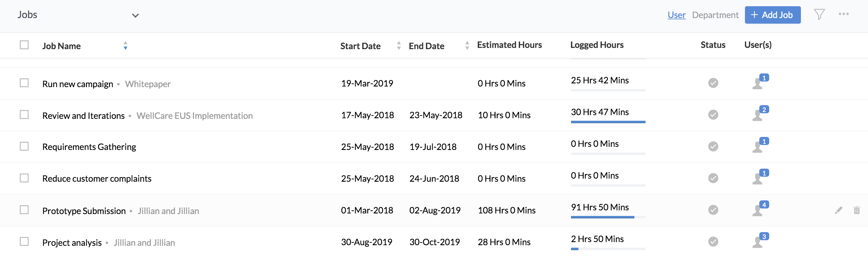Check the Reduce customer complaints row checkbox
868x257 pixels.
point(24,178)
